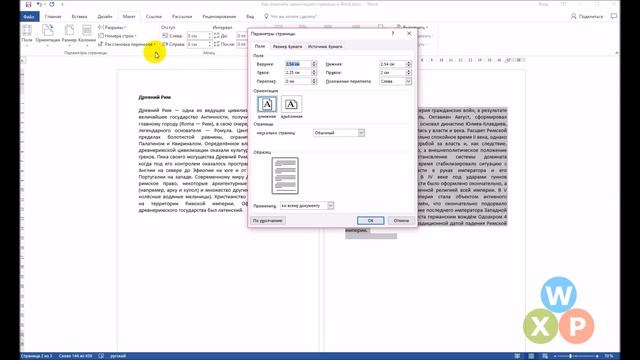Click the page count indicator in status bar
640x360 pixels.
click(x=37, y=356)
